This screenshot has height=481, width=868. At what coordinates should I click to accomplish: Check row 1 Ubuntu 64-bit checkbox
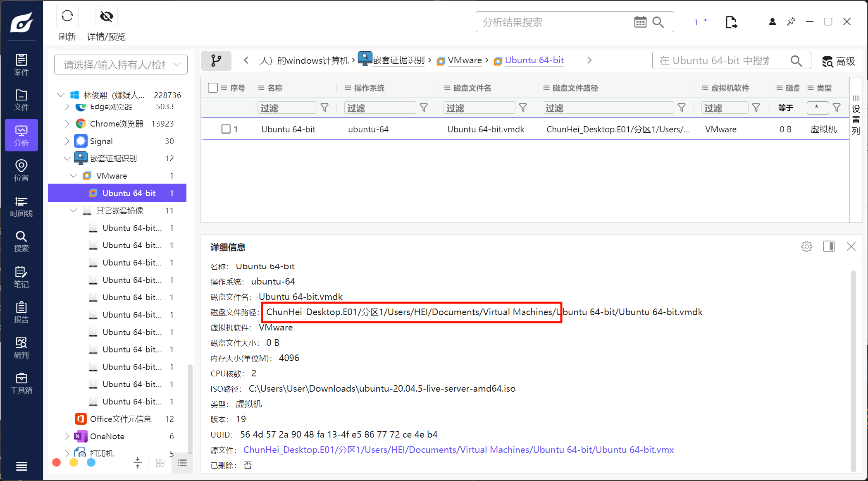point(226,129)
